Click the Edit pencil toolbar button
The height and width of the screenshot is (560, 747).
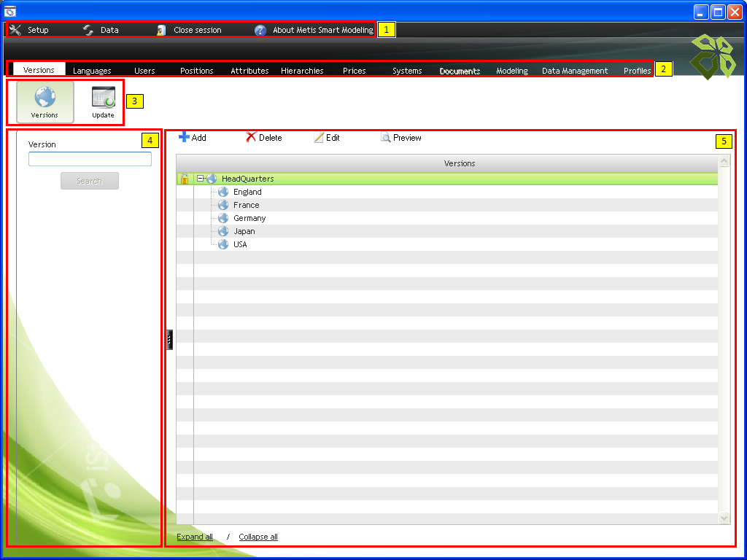click(x=327, y=138)
